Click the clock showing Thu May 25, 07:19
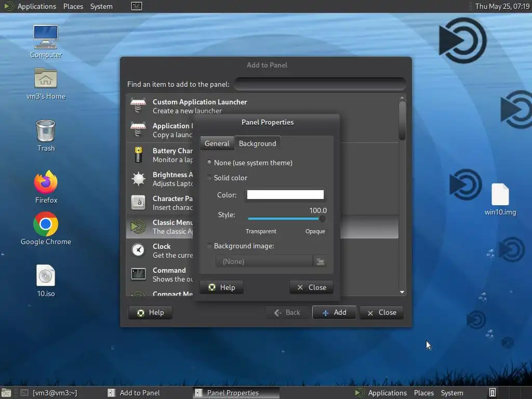532x399 pixels. pyautogui.click(x=502, y=6)
